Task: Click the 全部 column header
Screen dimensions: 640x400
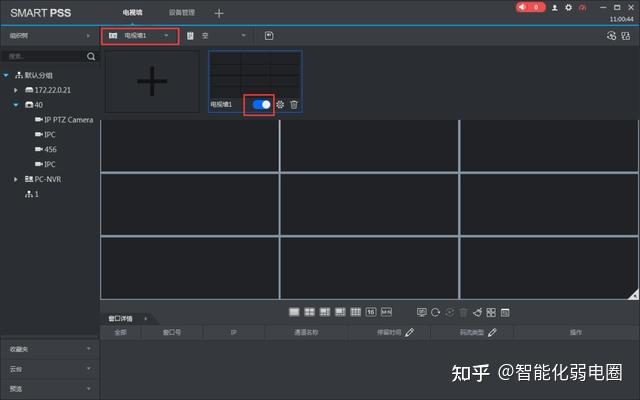Action: coord(120,333)
